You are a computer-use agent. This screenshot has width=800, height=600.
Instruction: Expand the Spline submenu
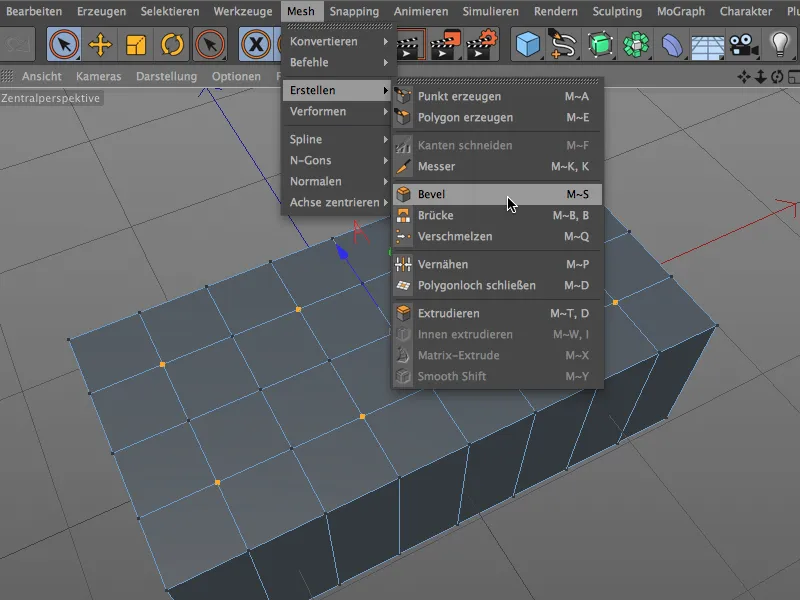click(310, 139)
